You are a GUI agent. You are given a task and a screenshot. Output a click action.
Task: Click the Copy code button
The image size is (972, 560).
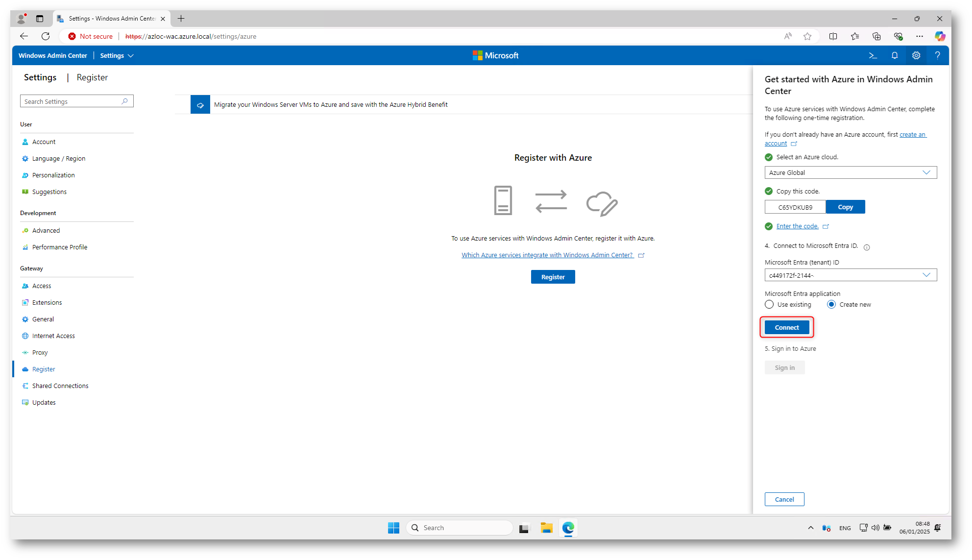(845, 207)
